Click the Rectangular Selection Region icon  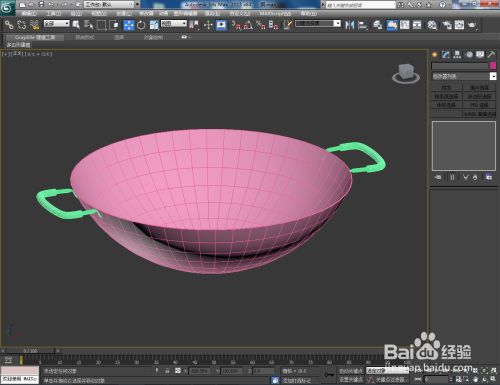(x=101, y=25)
